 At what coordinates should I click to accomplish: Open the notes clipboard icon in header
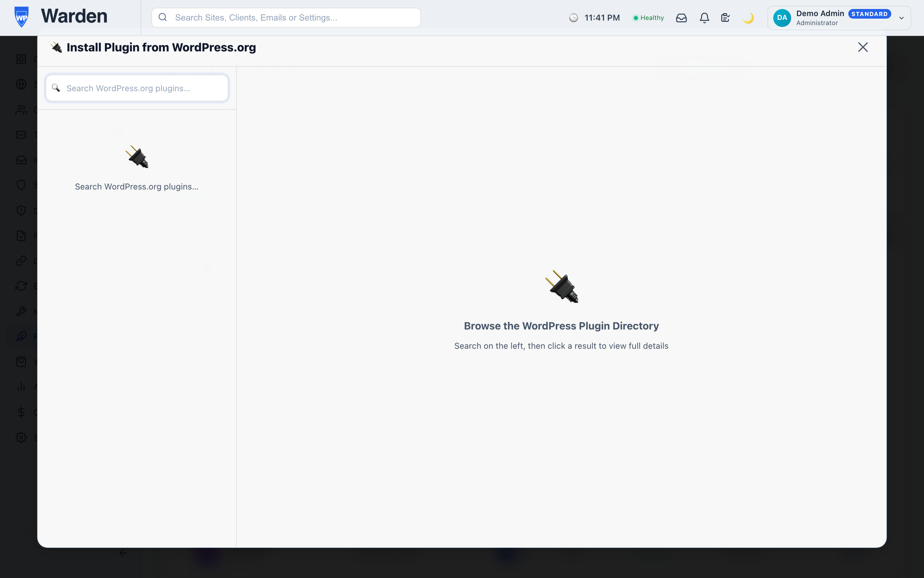[725, 18]
